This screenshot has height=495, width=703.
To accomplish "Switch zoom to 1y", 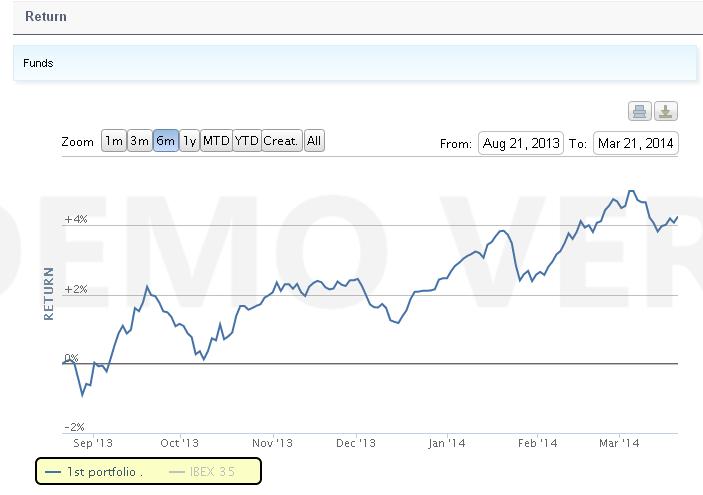I will tap(189, 141).
